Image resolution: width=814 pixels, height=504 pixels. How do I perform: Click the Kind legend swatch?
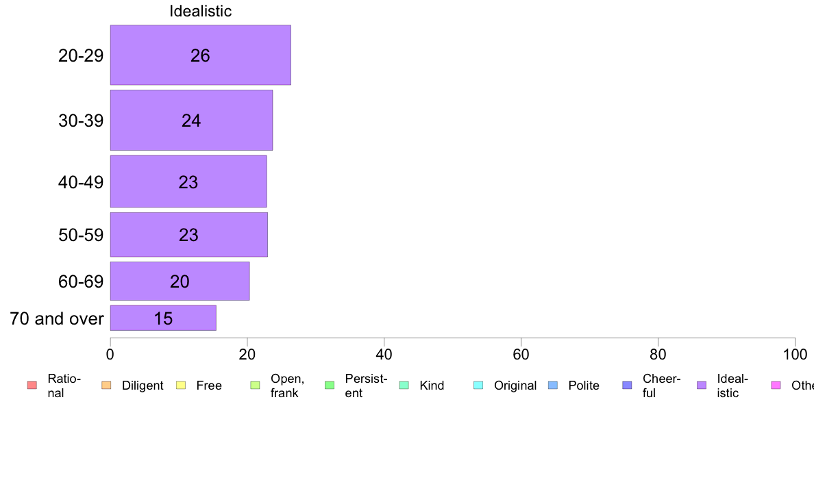coord(404,385)
